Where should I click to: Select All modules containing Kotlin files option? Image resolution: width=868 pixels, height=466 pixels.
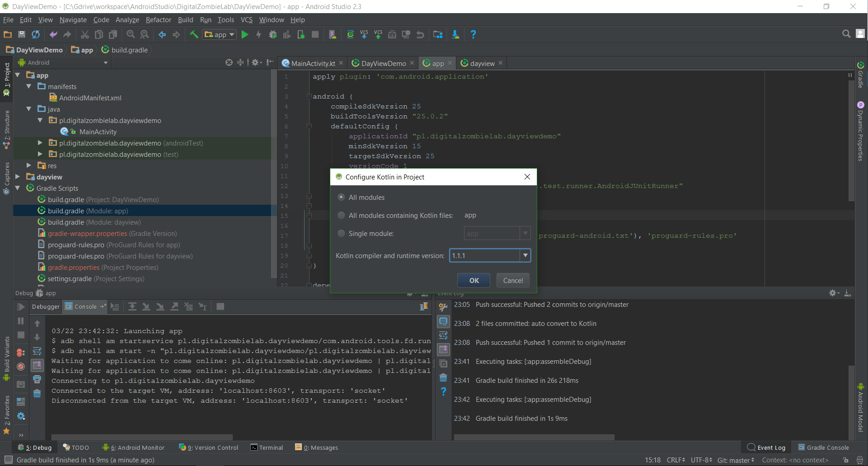click(342, 216)
